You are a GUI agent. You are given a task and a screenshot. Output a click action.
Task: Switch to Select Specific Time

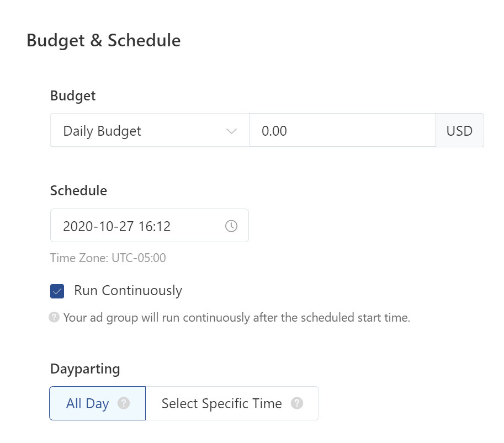point(221,403)
